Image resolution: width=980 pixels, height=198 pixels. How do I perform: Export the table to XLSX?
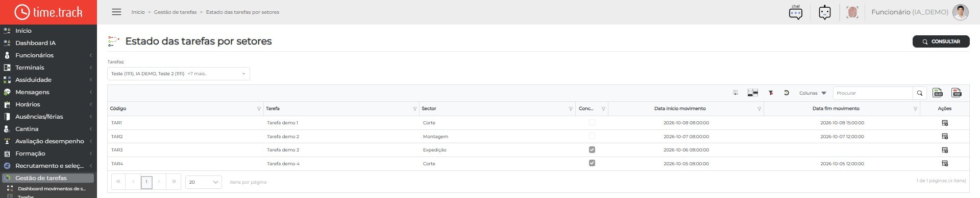pos(938,93)
